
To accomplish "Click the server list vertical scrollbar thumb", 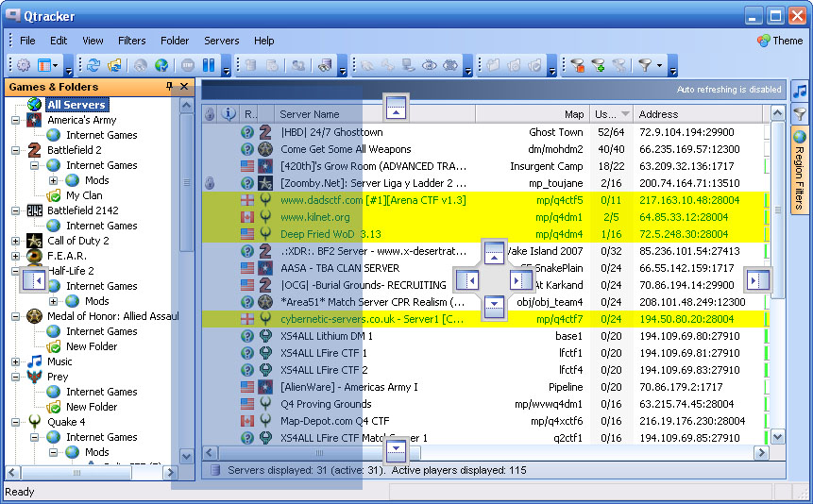I will click(778, 210).
